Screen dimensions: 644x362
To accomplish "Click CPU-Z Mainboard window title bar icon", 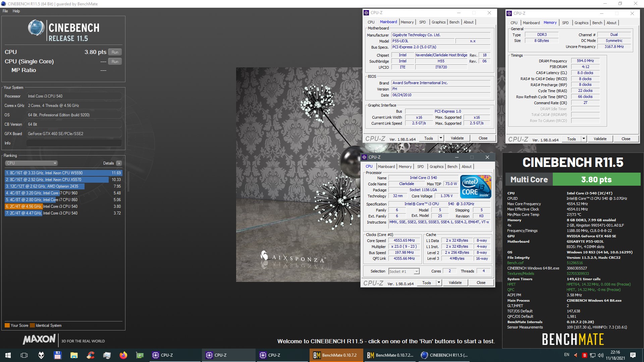I will coord(367,13).
